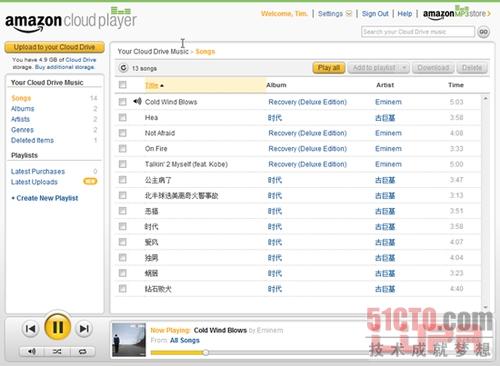Click the Eminem artist link for Cold Wind Blows
Viewport: 500px width, 366px height.
pyautogui.click(x=388, y=102)
